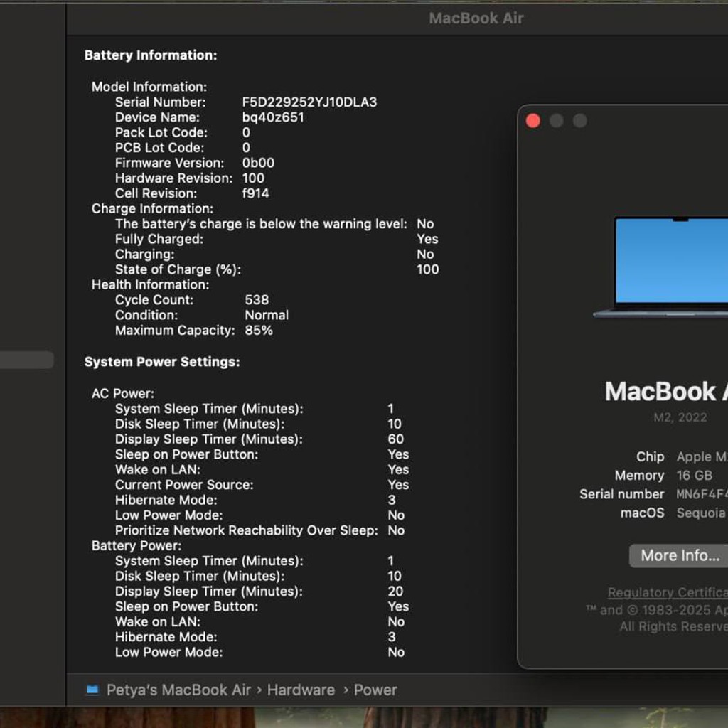Click the PCB Lot Code label
Image resolution: width=728 pixels, height=728 pixels.
click(159, 148)
